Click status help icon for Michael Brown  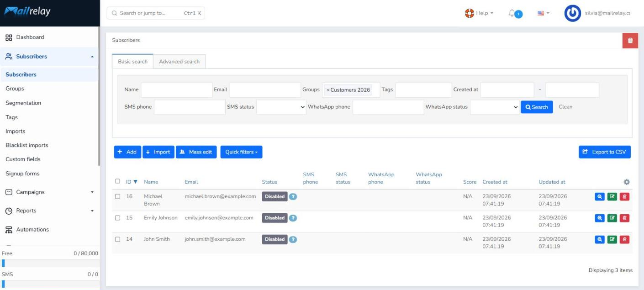pos(293,196)
